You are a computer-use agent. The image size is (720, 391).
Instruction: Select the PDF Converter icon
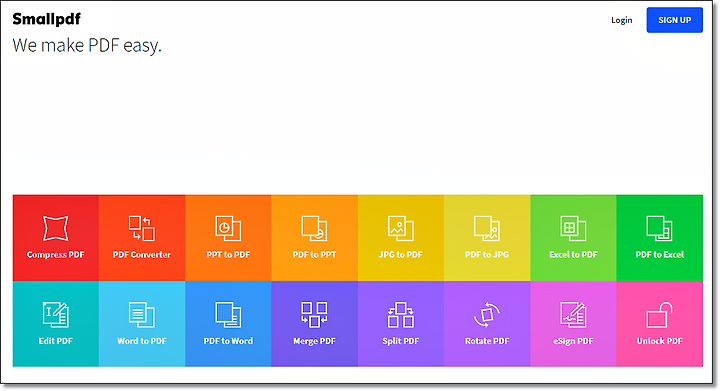[x=141, y=228]
